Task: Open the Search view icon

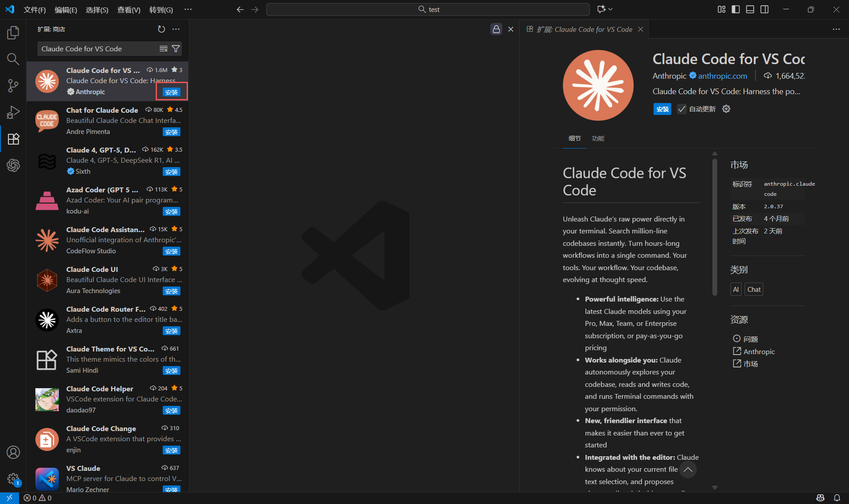Action: coord(13,59)
